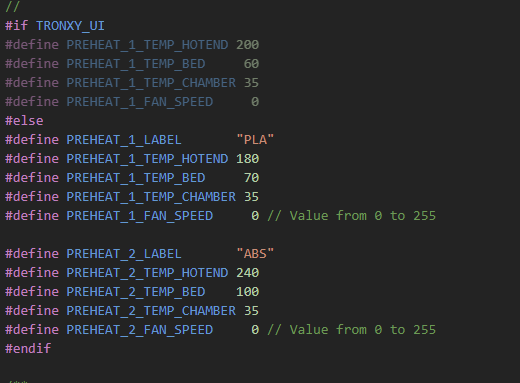520x383 pixels.
Task: Click the grayed-out PREHEAT_1_TEMP_CHAMBER identifier
Action: 151,83
